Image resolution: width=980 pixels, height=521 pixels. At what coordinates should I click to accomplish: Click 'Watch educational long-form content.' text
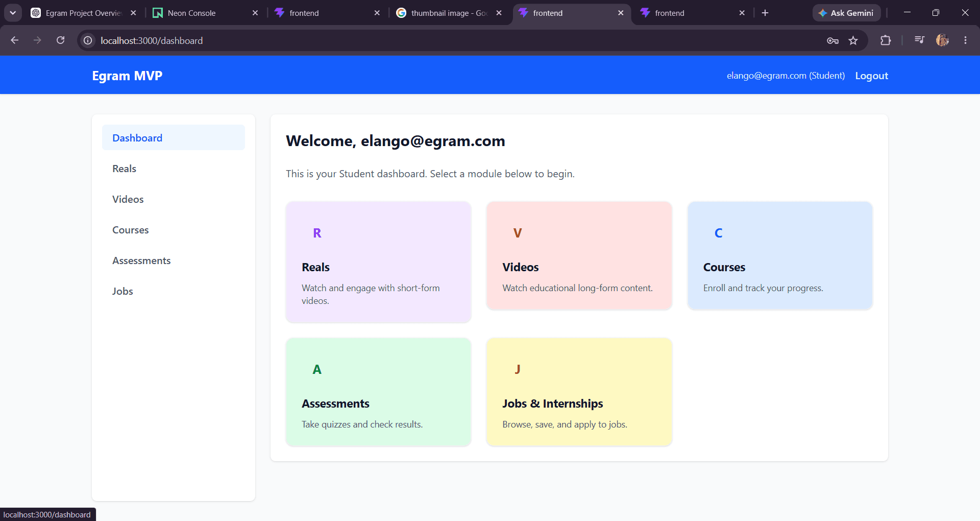(x=577, y=288)
